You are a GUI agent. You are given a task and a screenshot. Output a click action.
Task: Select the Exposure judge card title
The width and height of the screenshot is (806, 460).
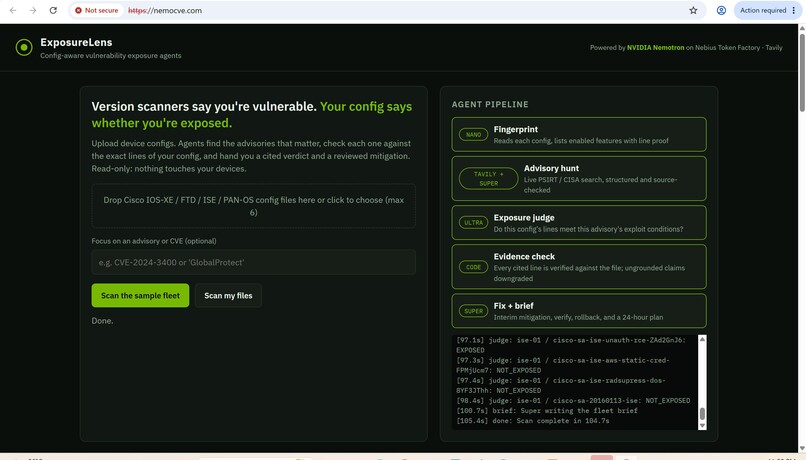click(524, 217)
